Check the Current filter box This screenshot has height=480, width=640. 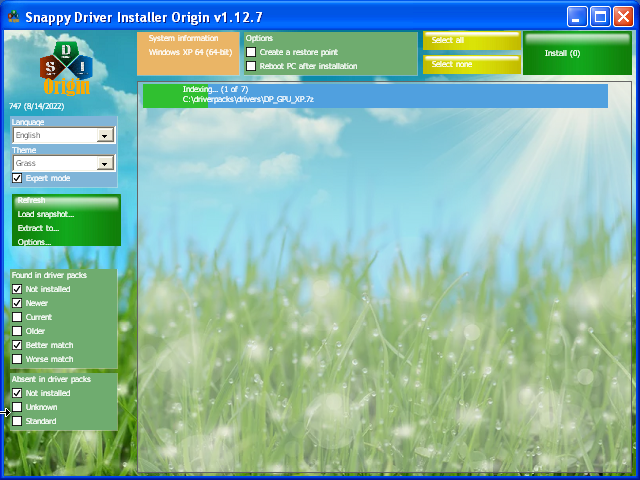point(17,317)
